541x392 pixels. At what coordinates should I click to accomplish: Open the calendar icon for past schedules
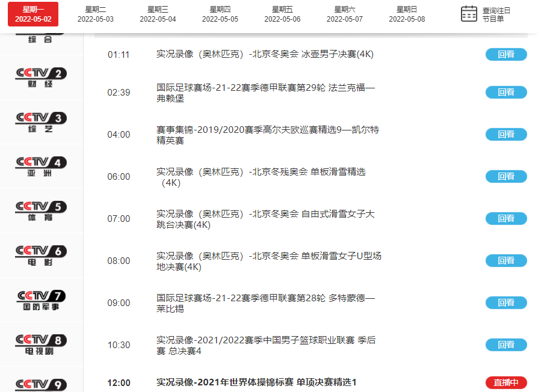(469, 14)
